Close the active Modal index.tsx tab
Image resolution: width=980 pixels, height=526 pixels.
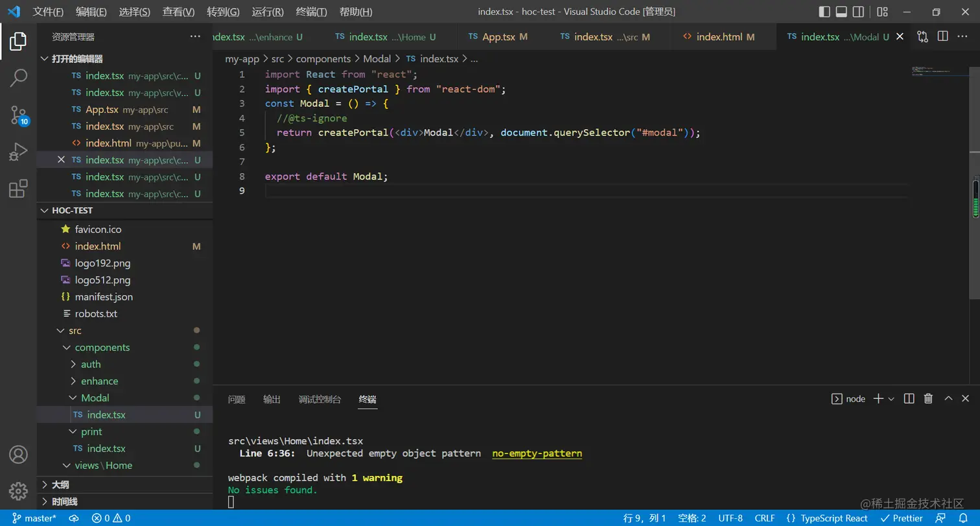point(900,37)
